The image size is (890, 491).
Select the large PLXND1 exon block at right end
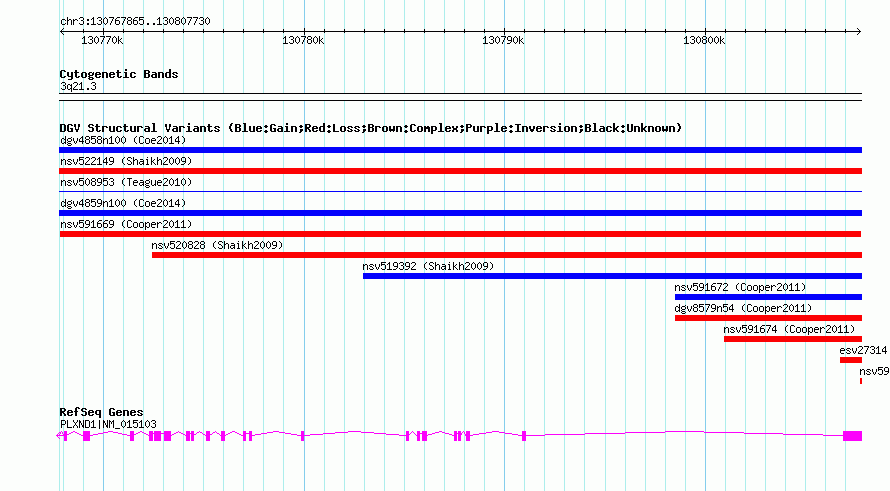click(x=853, y=436)
